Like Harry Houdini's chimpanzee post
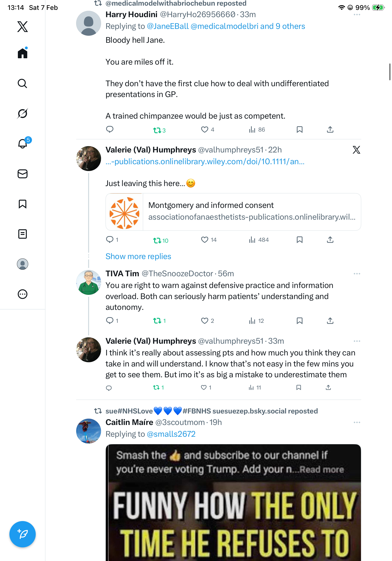 pyautogui.click(x=205, y=129)
